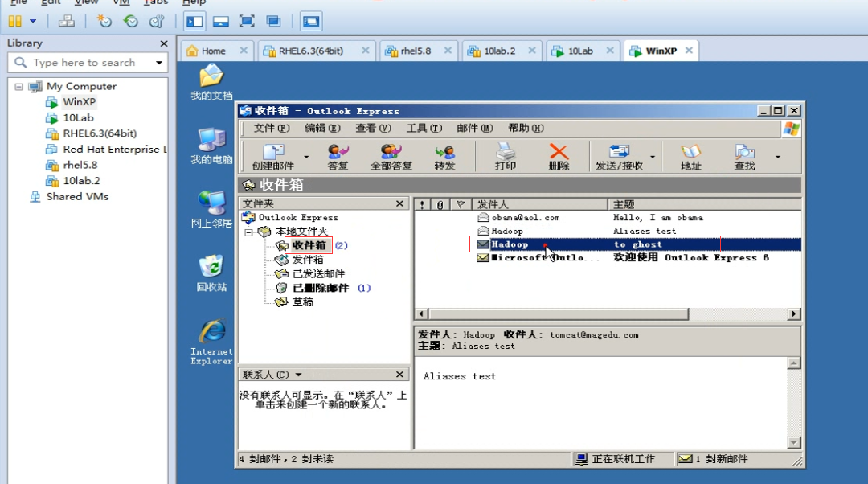Select the 发件箱 (Outbox) folder
Image resolution: width=868 pixels, height=484 pixels.
point(308,260)
